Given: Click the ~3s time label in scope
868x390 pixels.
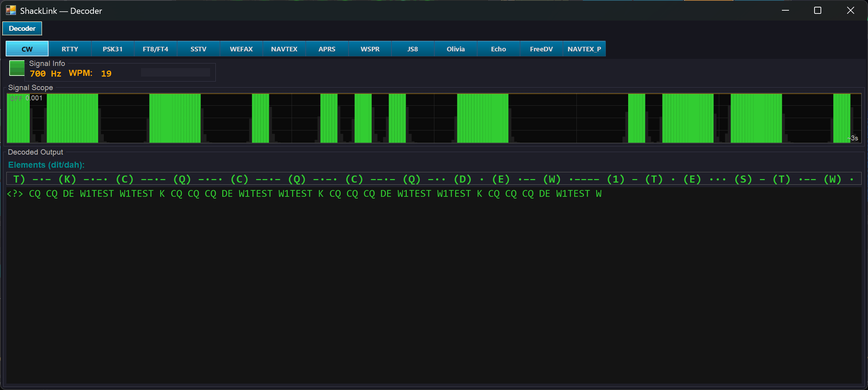Looking at the screenshot, I should 853,138.
